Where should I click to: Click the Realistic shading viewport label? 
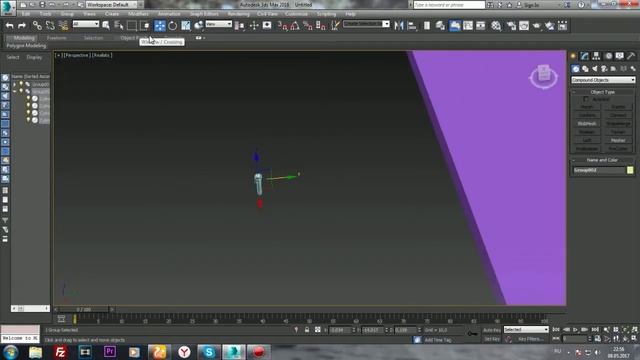(x=102, y=55)
